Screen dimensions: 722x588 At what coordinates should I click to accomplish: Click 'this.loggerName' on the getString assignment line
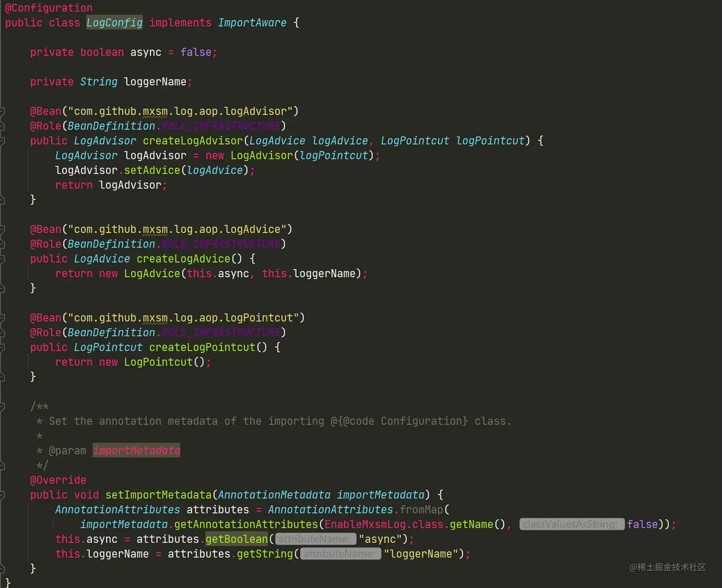[x=102, y=555]
